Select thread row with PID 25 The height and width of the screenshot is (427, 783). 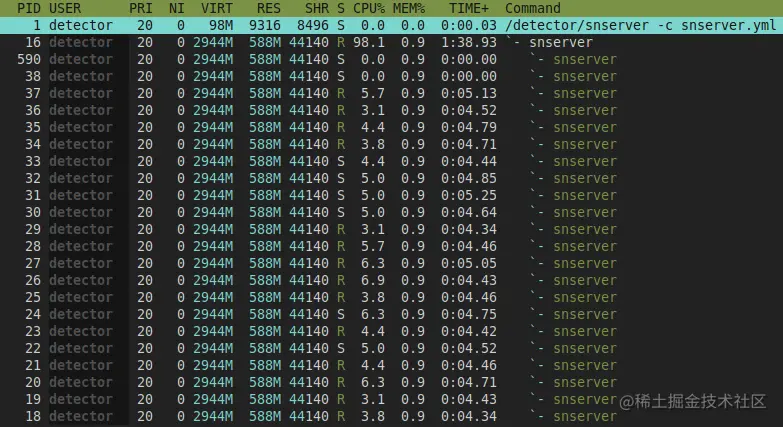[392, 297]
